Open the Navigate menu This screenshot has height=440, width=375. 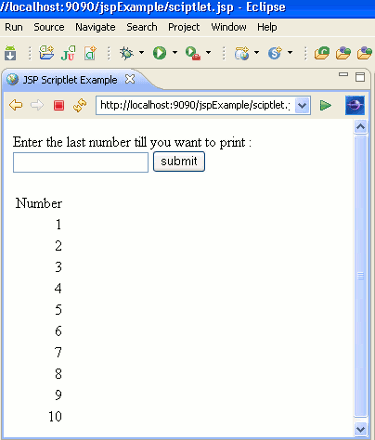click(x=95, y=27)
